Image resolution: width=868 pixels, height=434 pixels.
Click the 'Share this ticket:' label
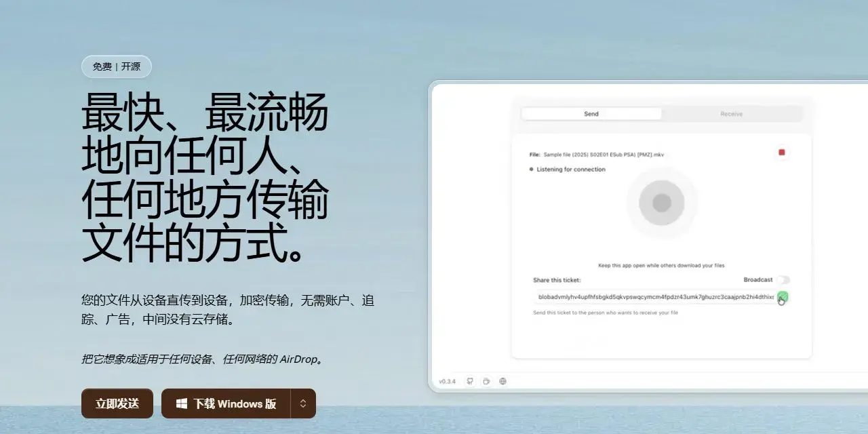coord(557,280)
